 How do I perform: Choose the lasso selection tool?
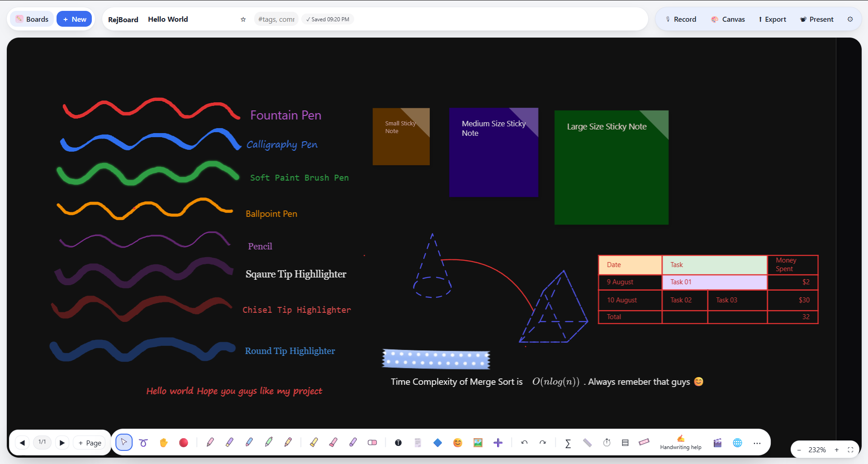pos(143,442)
